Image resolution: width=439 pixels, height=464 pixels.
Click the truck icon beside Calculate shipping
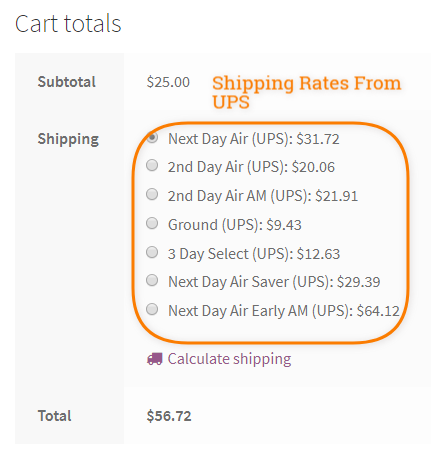click(155, 359)
